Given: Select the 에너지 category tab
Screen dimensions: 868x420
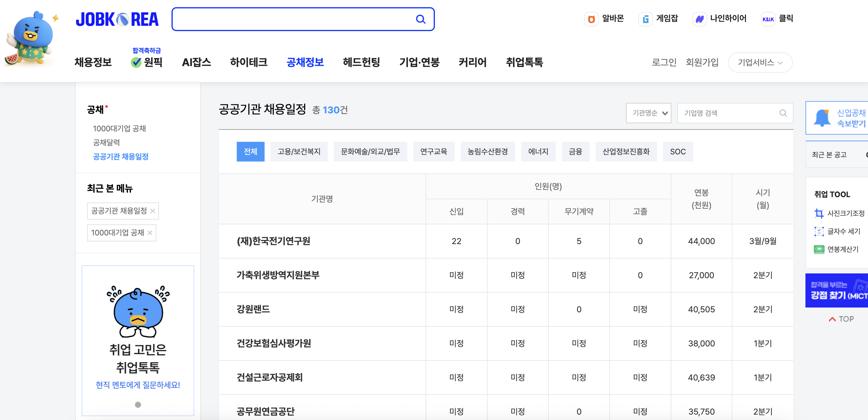Looking at the screenshot, I should point(538,152).
